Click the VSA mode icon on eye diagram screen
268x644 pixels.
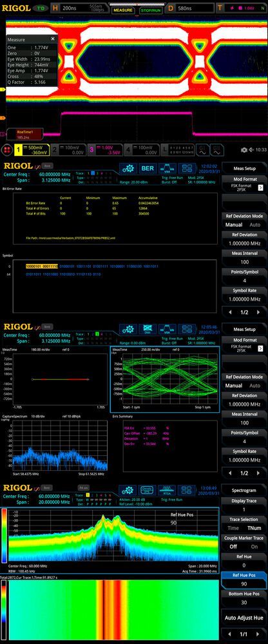point(167,329)
